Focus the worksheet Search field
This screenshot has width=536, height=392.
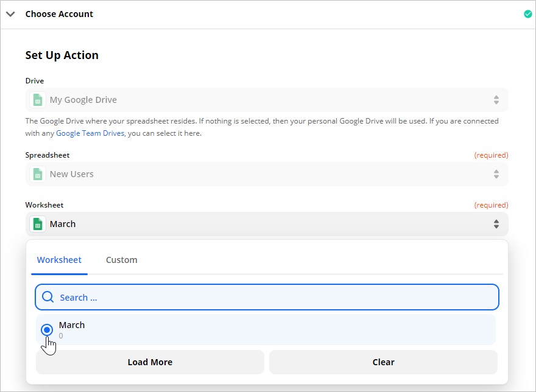267,297
